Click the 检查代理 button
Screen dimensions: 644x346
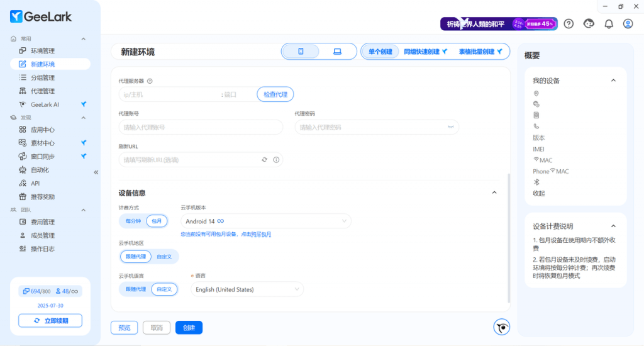coord(275,94)
